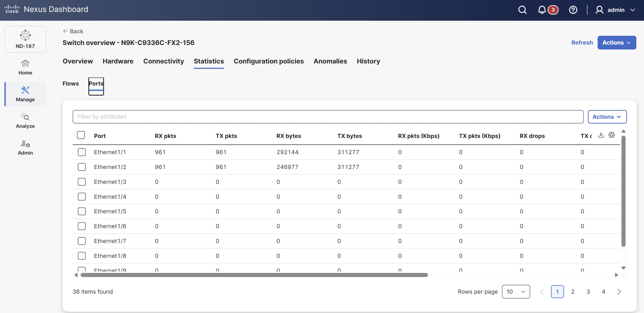
Task: Check the Ethernet1/5 row checkbox
Action: (x=82, y=211)
